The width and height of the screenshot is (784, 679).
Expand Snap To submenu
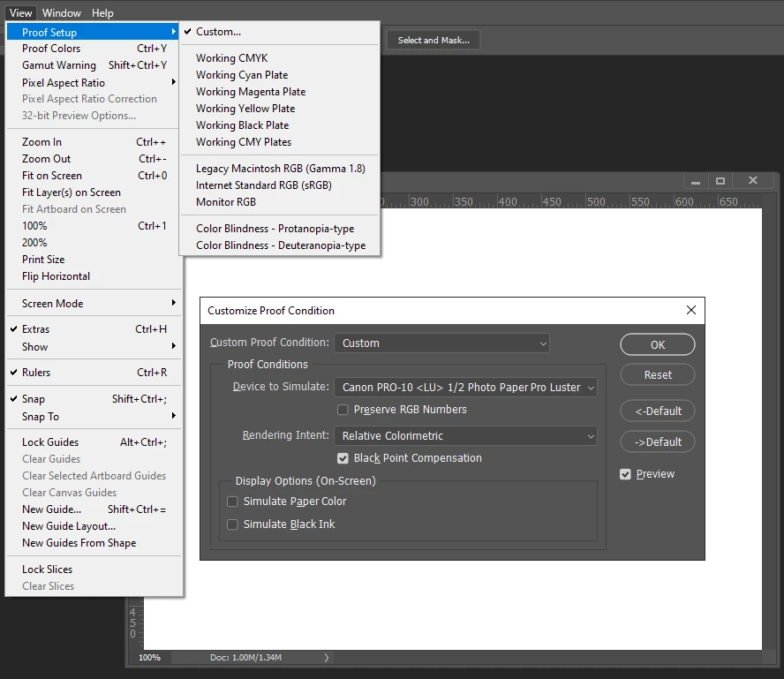tap(94, 417)
